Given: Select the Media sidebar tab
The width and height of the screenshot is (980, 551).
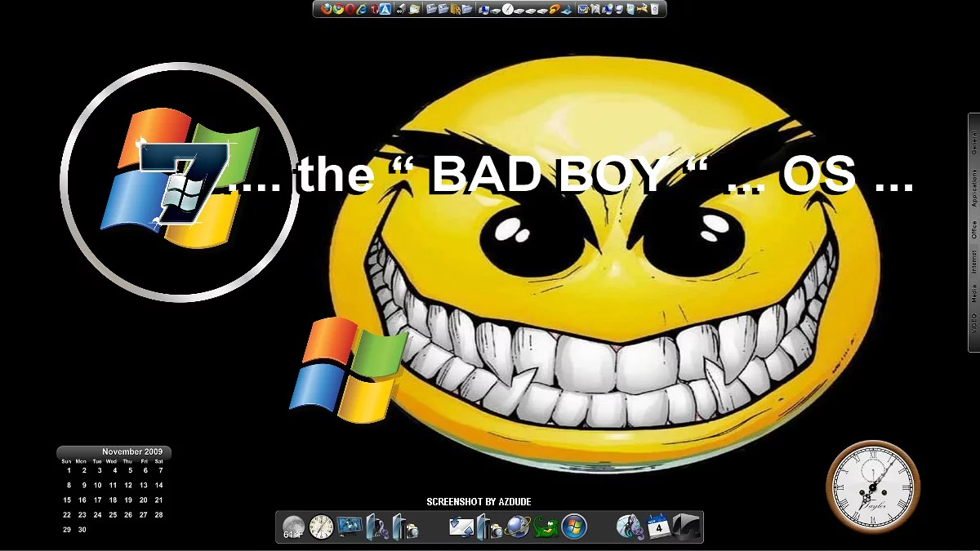Looking at the screenshot, I should pyautogui.click(x=973, y=293).
